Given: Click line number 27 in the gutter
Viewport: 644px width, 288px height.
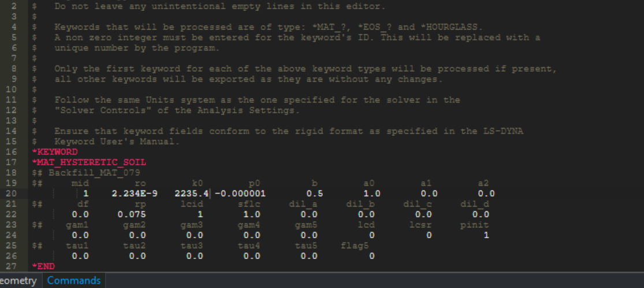Looking at the screenshot, I should [12, 266].
